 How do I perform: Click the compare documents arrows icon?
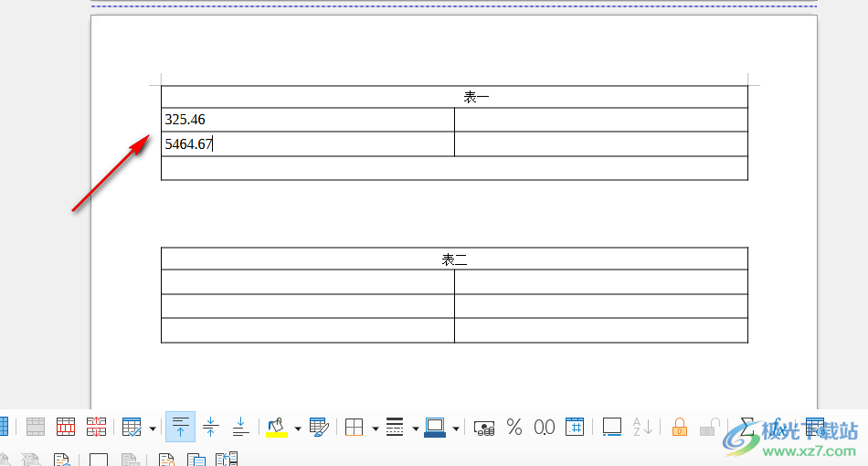[227, 459]
